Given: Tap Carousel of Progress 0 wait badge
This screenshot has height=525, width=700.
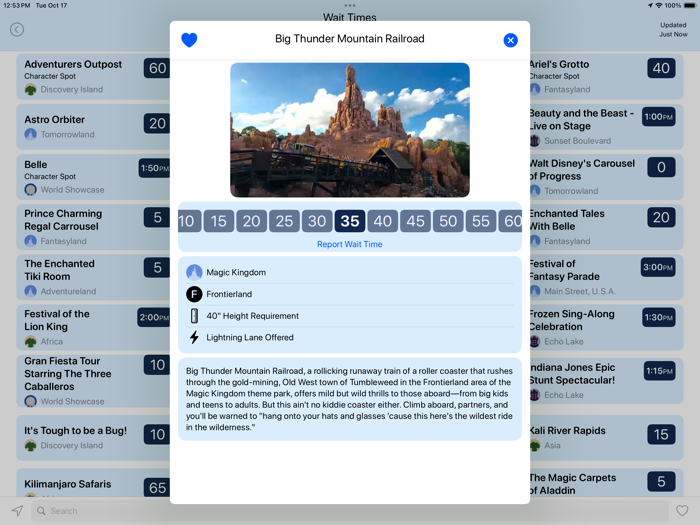Looking at the screenshot, I should click(661, 167).
